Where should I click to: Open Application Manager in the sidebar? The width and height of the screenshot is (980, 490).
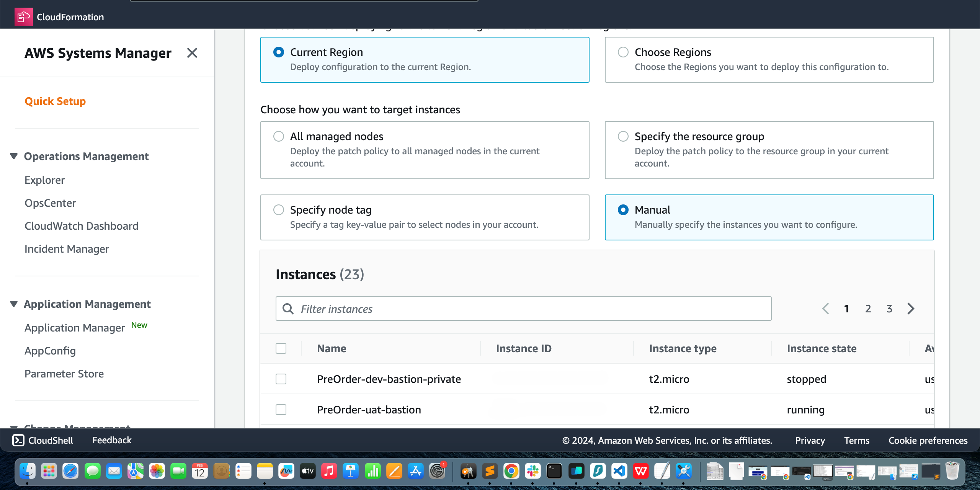click(75, 328)
